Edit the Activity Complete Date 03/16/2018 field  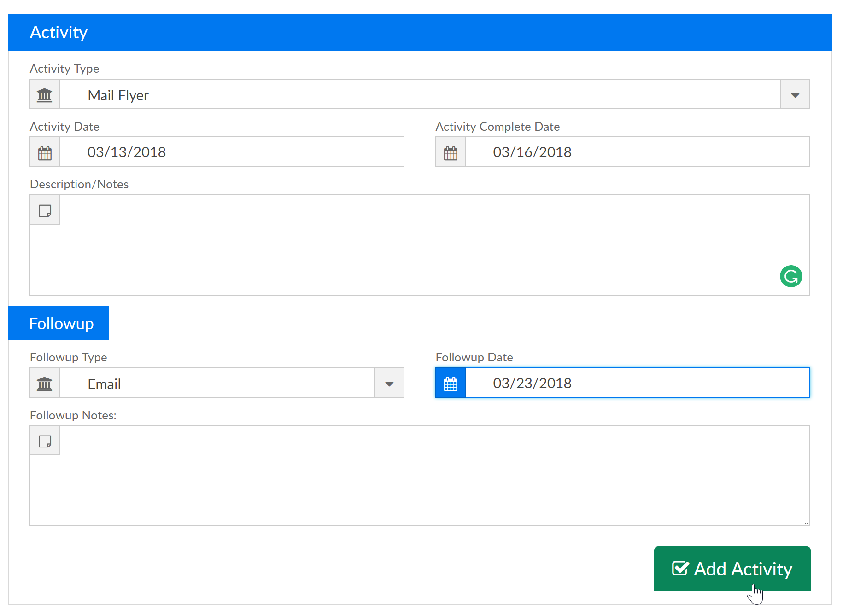[638, 152]
